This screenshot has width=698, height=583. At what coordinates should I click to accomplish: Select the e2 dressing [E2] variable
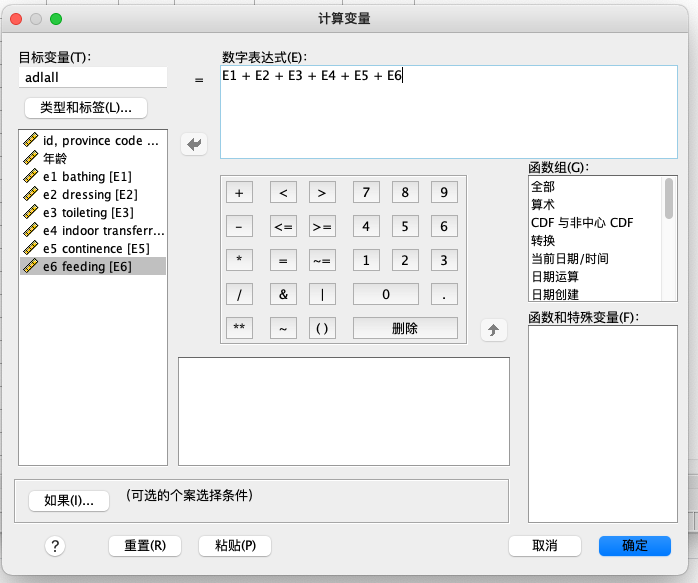click(x=93, y=194)
